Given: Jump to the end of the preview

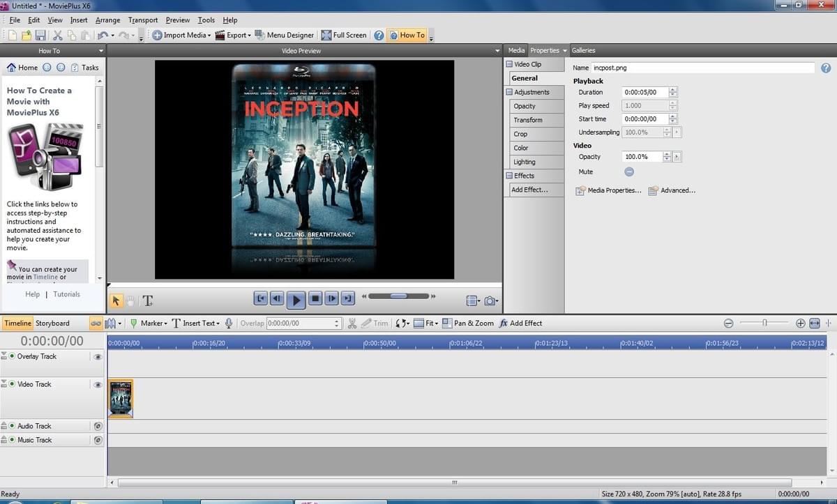Looking at the screenshot, I should coord(348,299).
